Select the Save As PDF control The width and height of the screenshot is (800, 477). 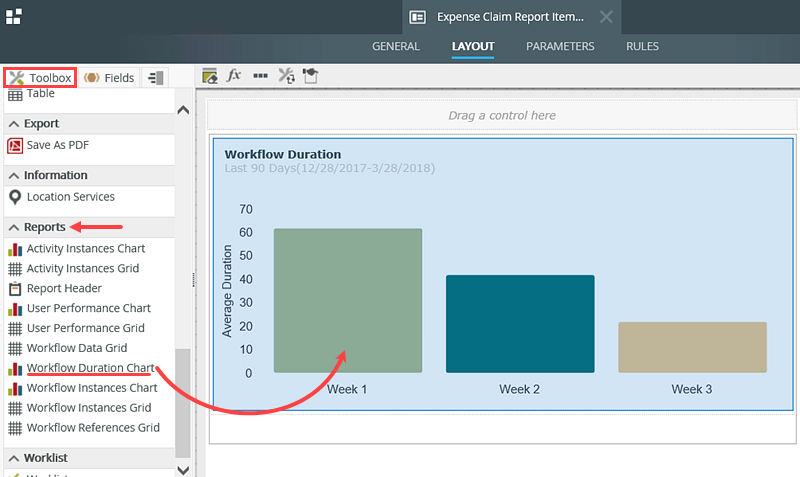pyautogui.click(x=57, y=145)
